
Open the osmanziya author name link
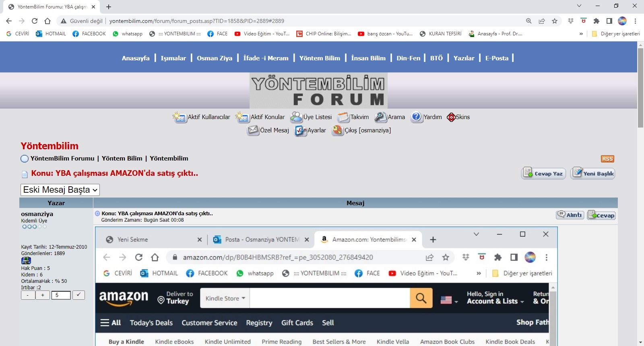tap(37, 214)
